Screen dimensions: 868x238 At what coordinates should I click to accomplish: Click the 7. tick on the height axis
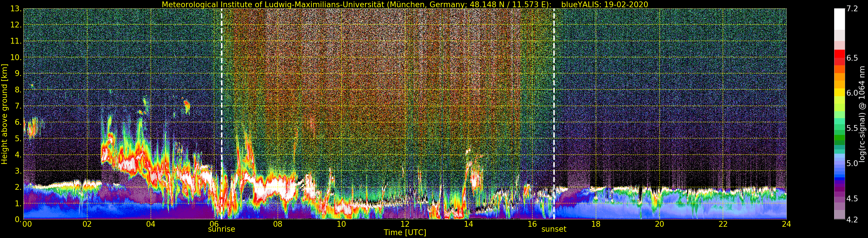tap(18, 106)
